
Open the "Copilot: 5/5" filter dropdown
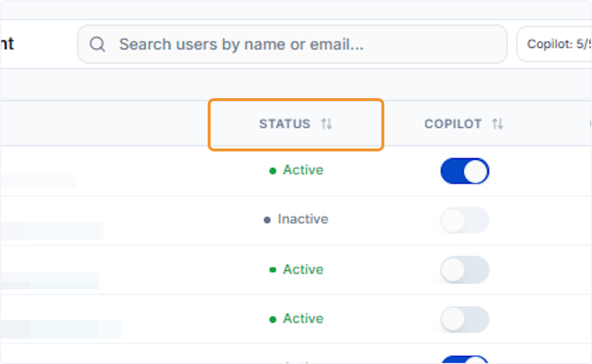pos(554,44)
